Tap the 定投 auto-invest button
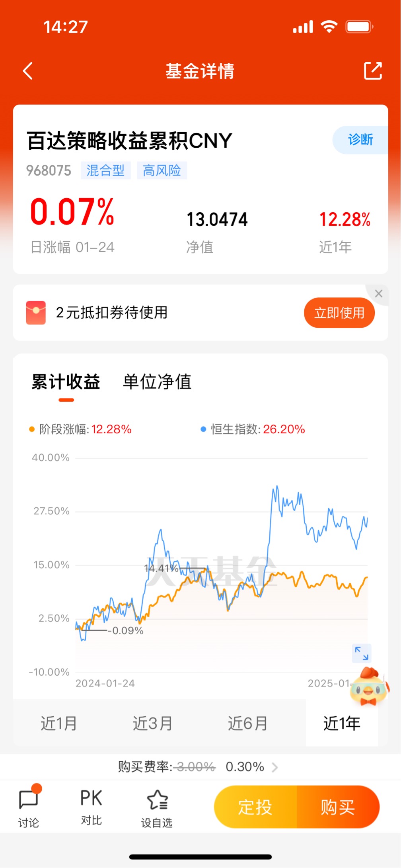 click(x=255, y=807)
